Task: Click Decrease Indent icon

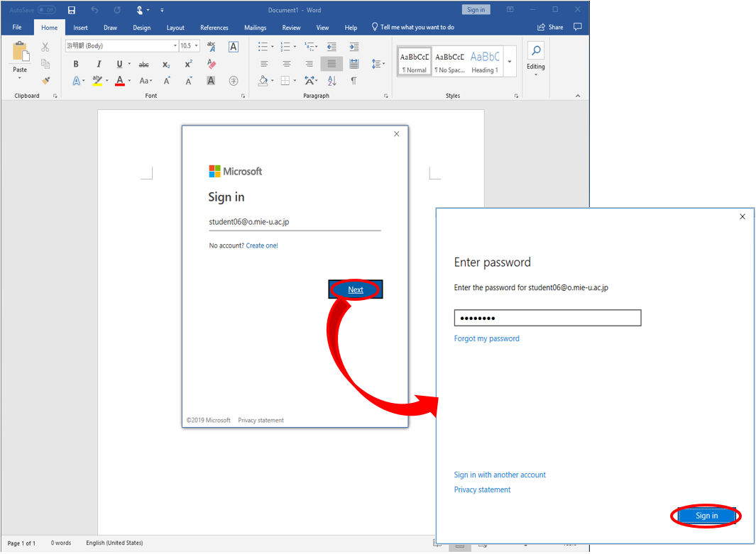Action: tap(332, 47)
